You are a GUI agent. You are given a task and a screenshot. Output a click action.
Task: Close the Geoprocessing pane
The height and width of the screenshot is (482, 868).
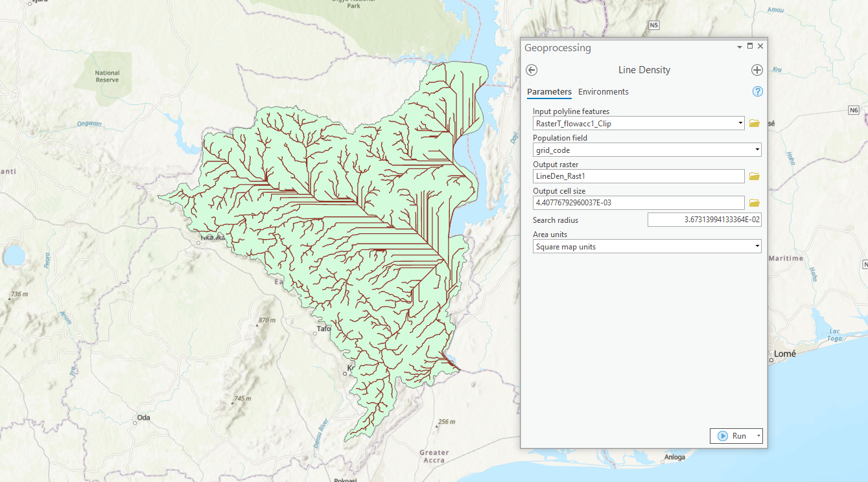pos(760,47)
